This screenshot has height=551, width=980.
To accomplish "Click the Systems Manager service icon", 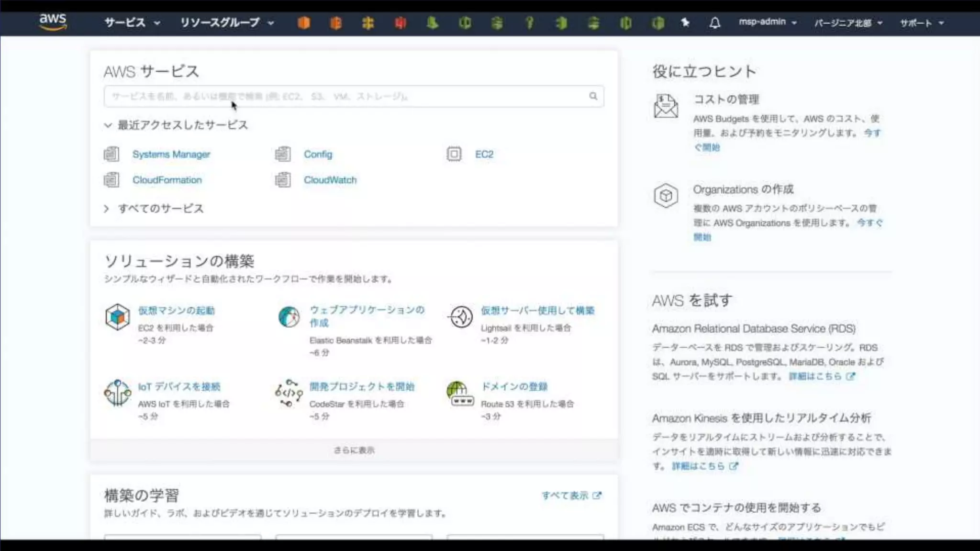I will pos(111,154).
